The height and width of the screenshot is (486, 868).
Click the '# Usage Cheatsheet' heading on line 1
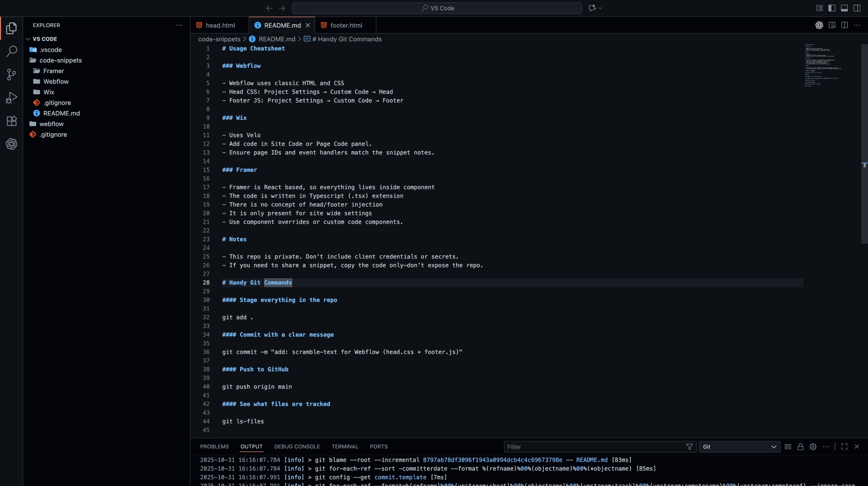click(x=254, y=48)
